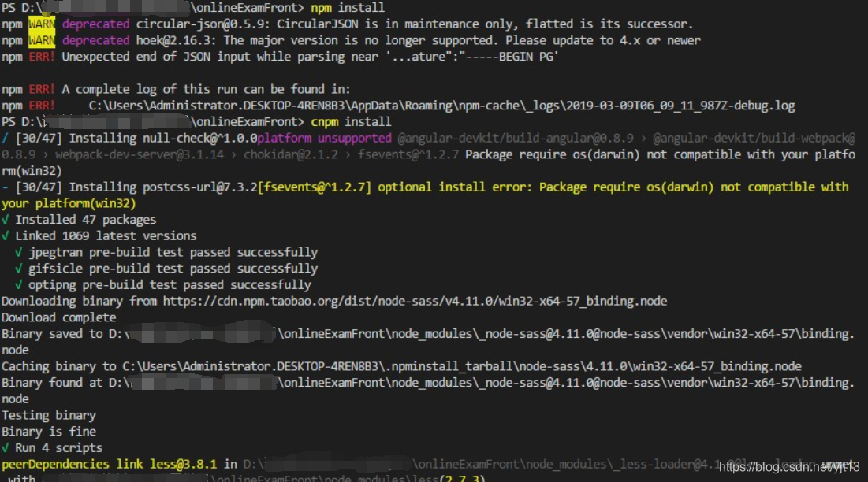Viewport: 868px width, 482px height.
Task: Click 'Caching binary to C:\Users\Administrator' line
Action: pyautogui.click(x=401, y=366)
